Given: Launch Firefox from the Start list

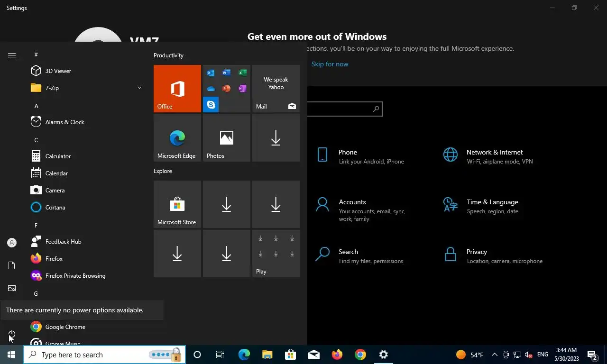Looking at the screenshot, I should (x=85, y=258).
